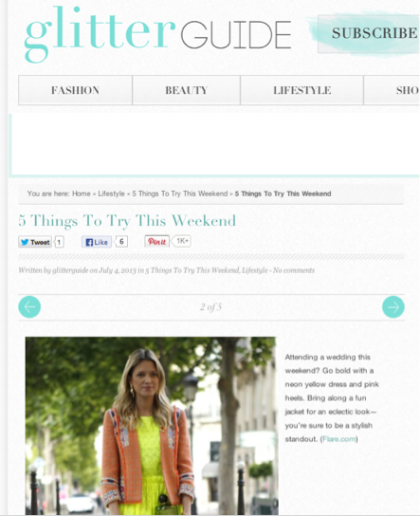The image size is (420, 516).
Task: Open Lifestyle breadcrumb link
Action: click(111, 193)
